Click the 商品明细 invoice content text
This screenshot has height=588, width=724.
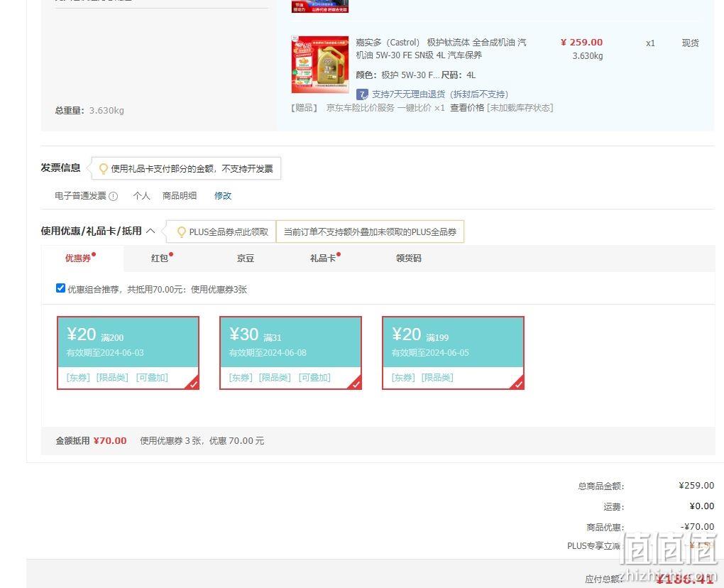180,196
